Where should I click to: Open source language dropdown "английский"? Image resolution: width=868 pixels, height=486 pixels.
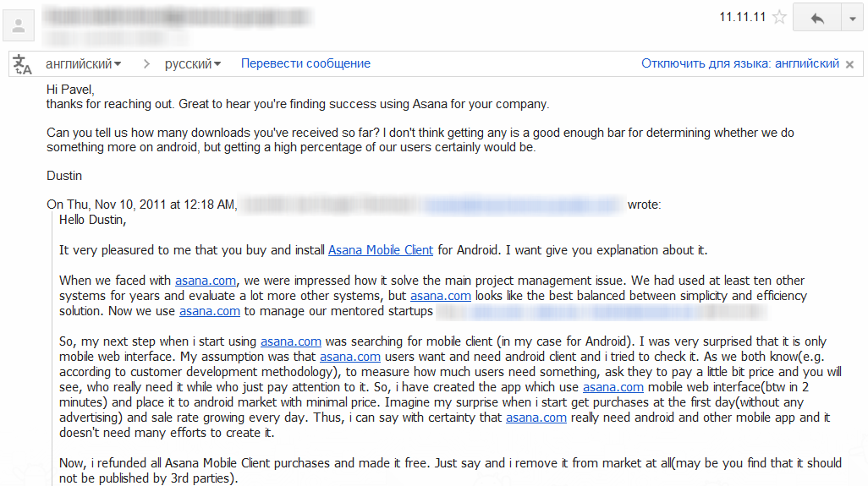click(x=83, y=63)
